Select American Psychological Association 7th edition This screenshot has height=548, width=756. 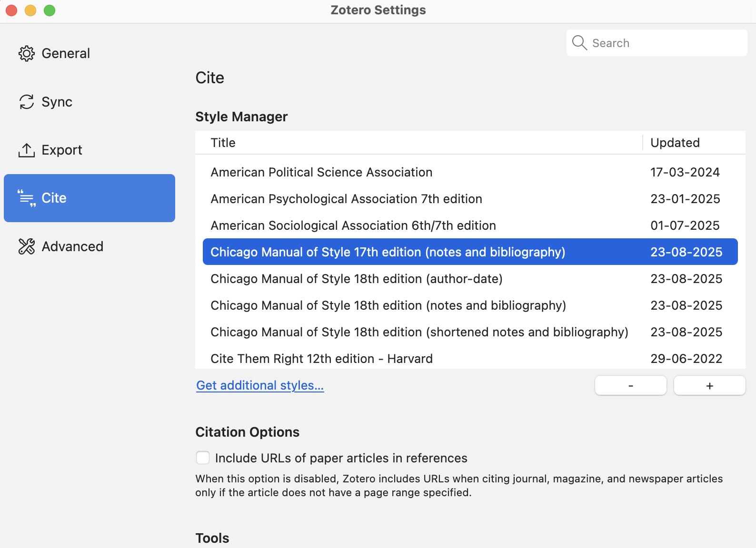(470, 199)
